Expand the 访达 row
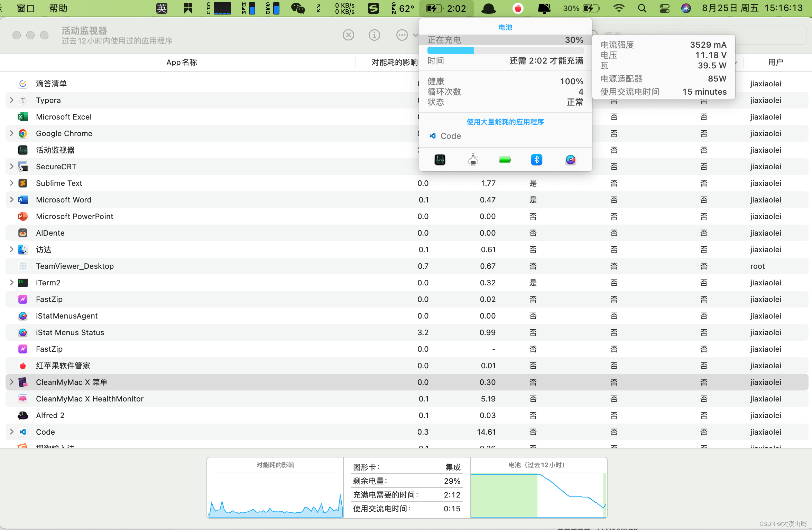Screen dimensions: 812x530 click(x=11, y=249)
